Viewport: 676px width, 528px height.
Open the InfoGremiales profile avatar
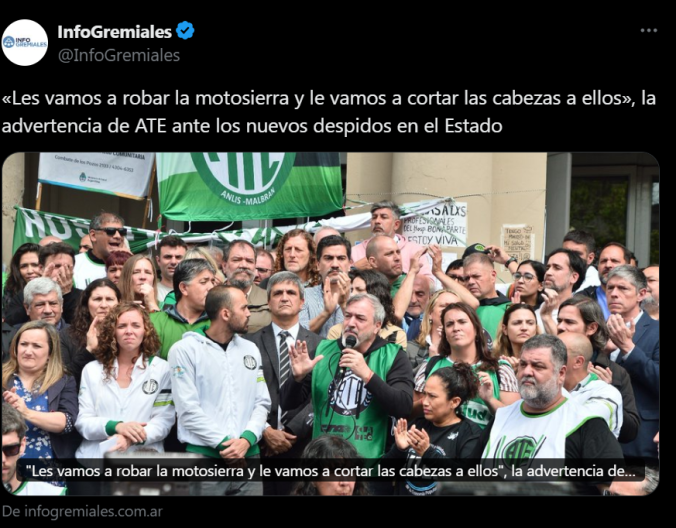[x=25, y=43]
